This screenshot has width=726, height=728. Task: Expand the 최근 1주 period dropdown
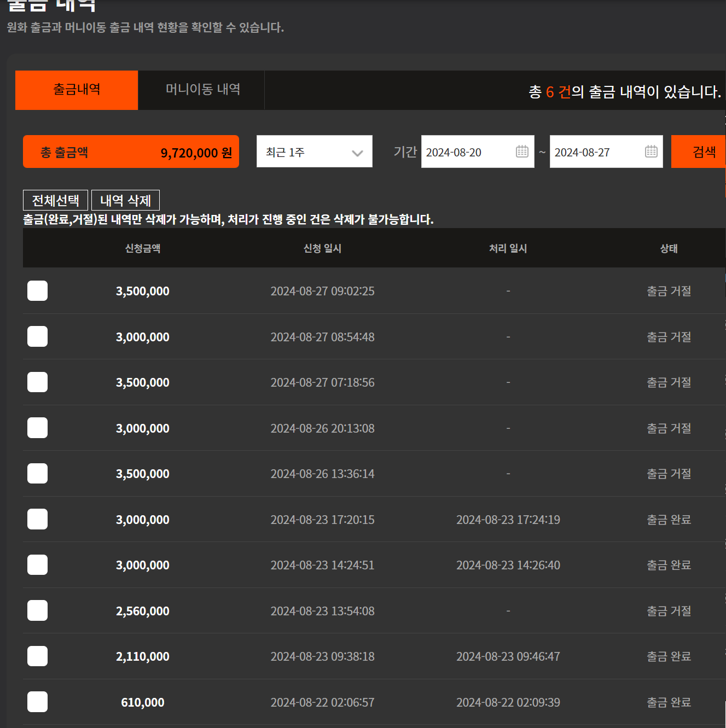coord(315,152)
